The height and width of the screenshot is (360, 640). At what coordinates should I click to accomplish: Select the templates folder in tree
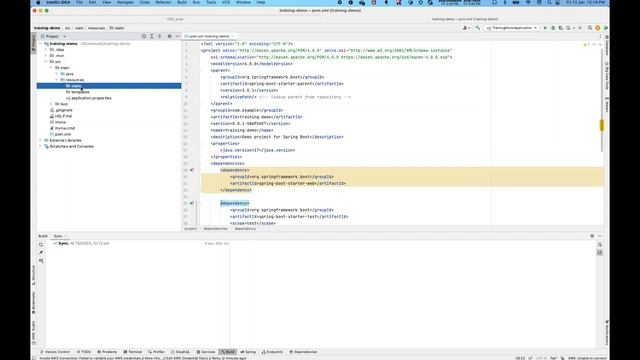[x=78, y=92]
